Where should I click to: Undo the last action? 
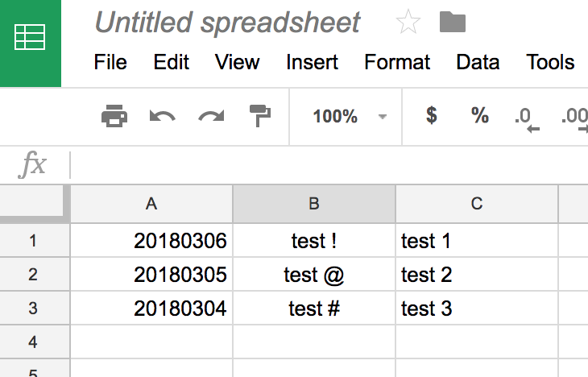[x=162, y=117]
